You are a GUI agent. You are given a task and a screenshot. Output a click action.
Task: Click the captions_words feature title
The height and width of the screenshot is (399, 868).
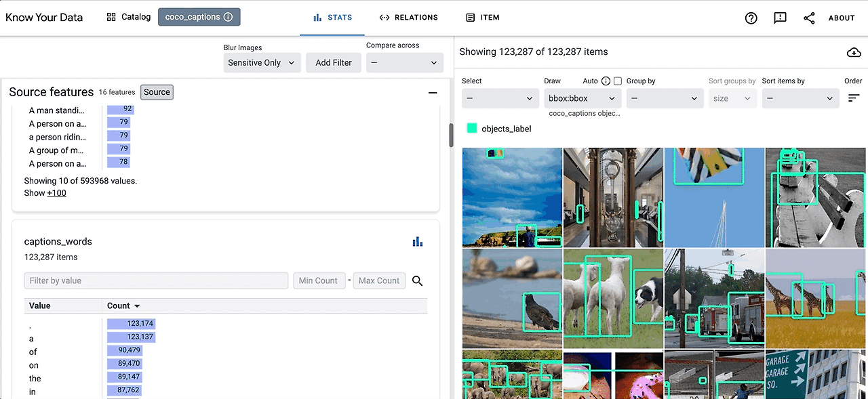(x=58, y=242)
